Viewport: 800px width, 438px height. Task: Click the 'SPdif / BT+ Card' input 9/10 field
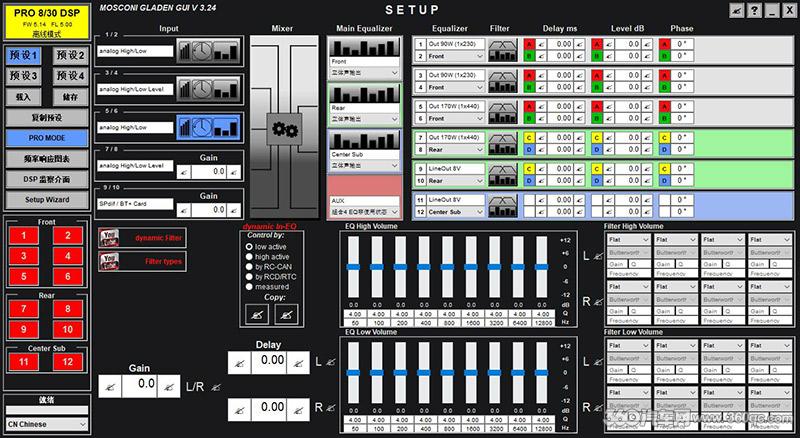point(135,204)
